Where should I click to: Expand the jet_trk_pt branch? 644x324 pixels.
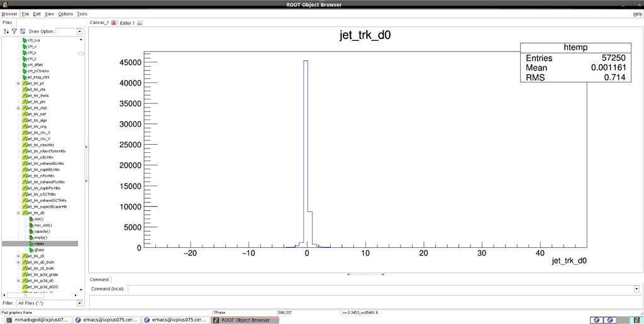pyautogui.click(x=18, y=84)
